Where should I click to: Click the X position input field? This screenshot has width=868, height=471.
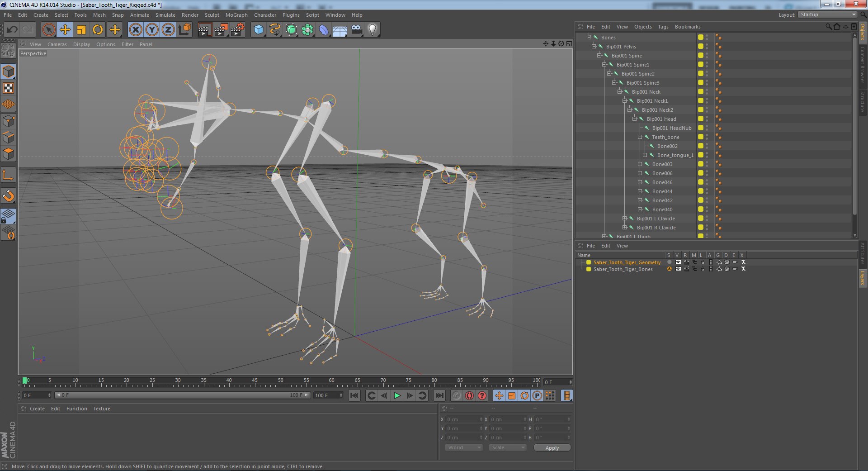(464, 419)
